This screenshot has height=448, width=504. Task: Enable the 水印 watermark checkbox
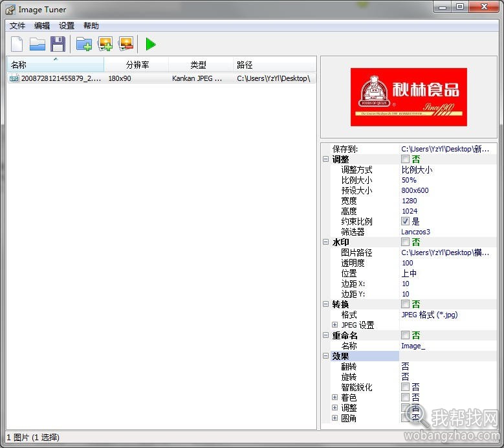click(x=405, y=242)
